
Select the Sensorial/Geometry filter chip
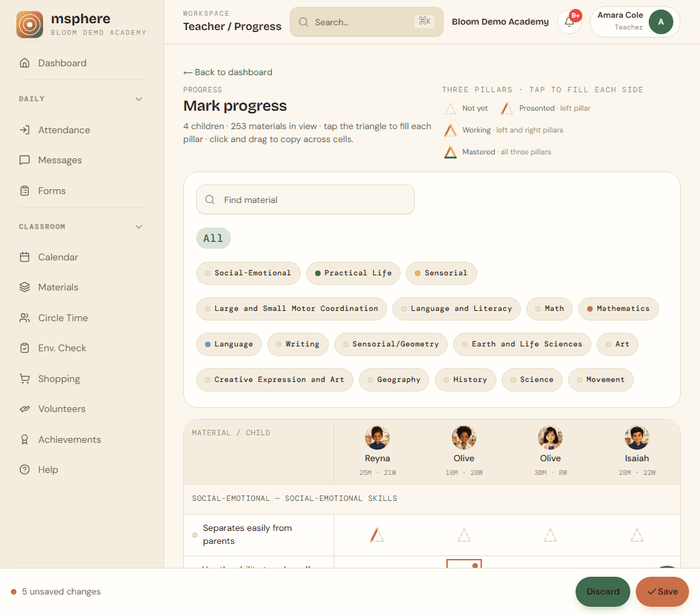(x=390, y=344)
